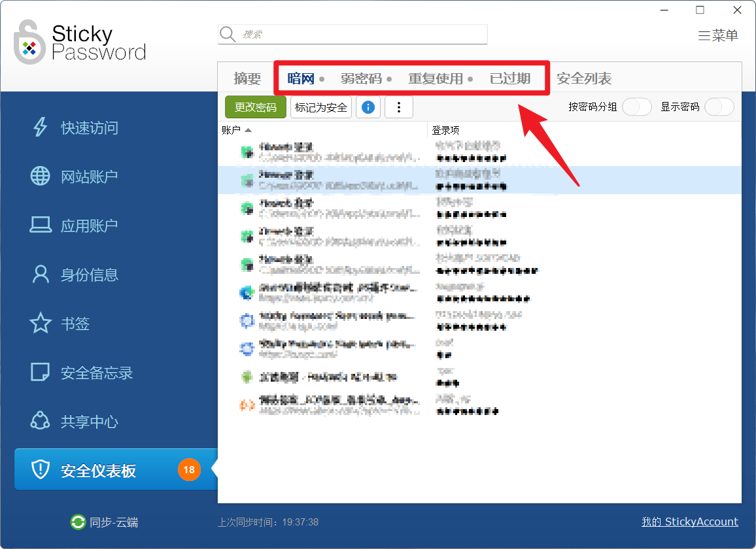Switch to the 安全列表 tab
This screenshot has width=756, height=549.
pyautogui.click(x=584, y=78)
